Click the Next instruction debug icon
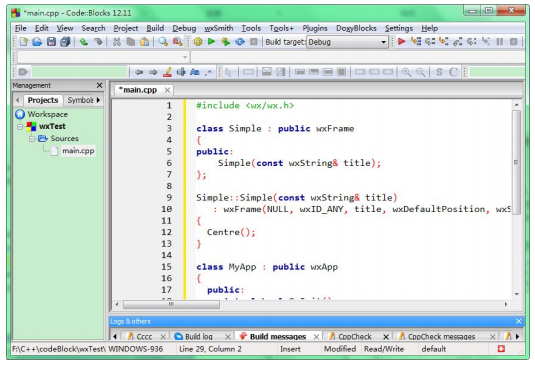The height and width of the screenshot is (367, 535). tap(472, 42)
